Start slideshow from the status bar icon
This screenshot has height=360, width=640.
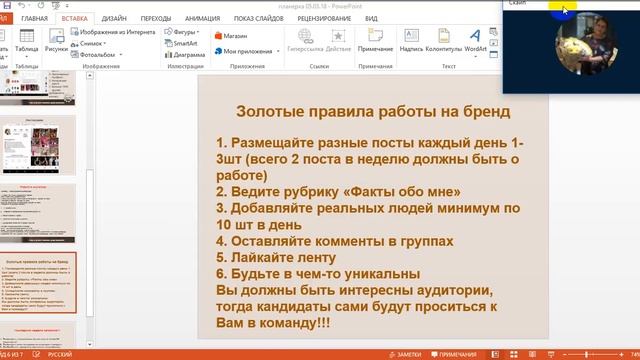pyautogui.click(x=551, y=354)
